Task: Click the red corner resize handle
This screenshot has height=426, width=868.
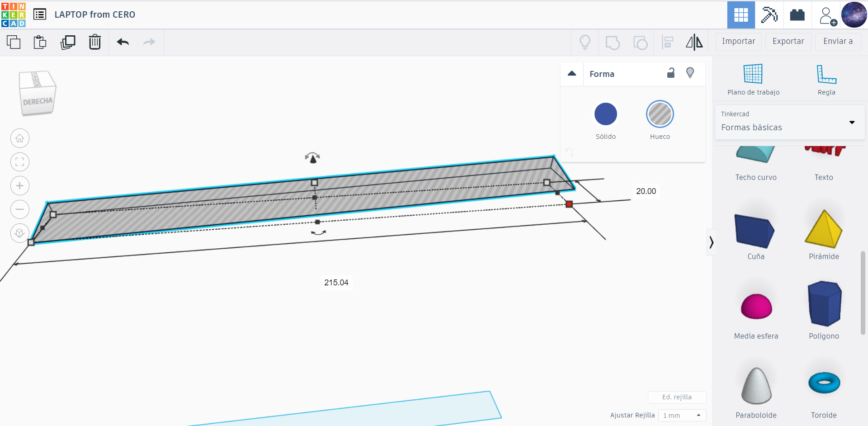Action: point(569,204)
